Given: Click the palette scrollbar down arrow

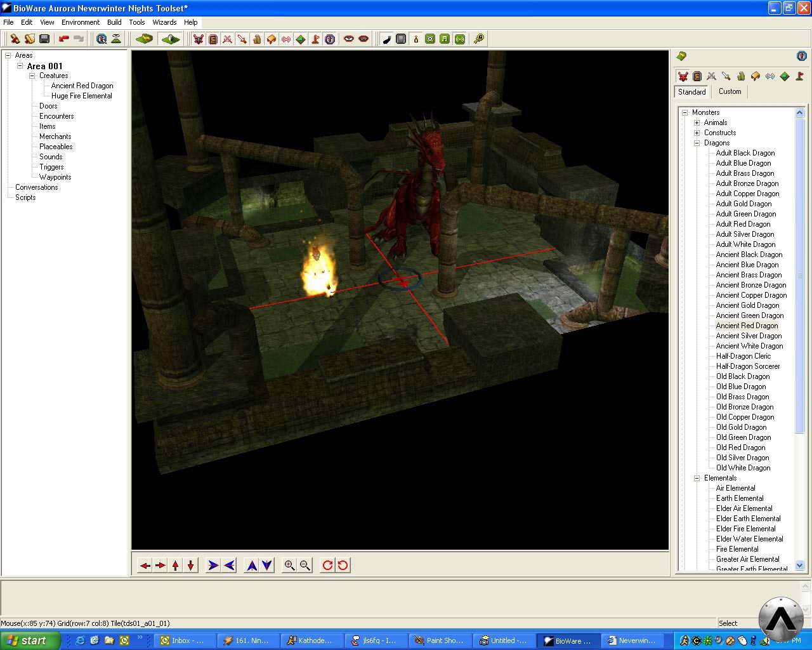Looking at the screenshot, I should 799,565.
